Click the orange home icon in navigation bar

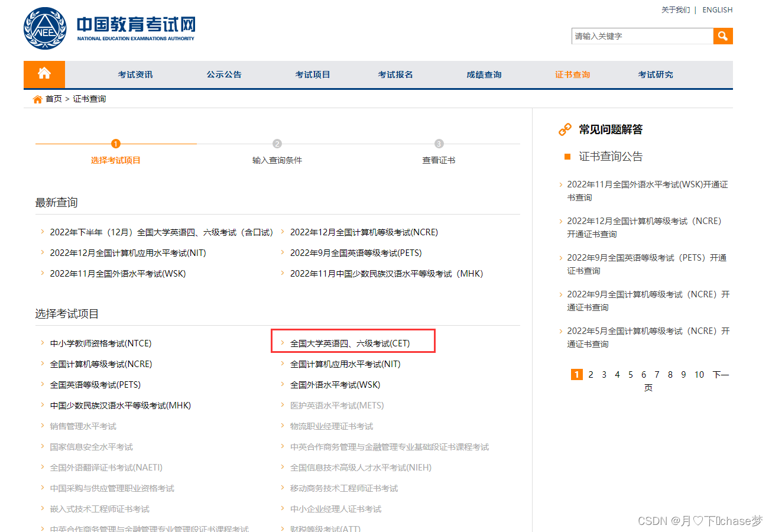44,74
